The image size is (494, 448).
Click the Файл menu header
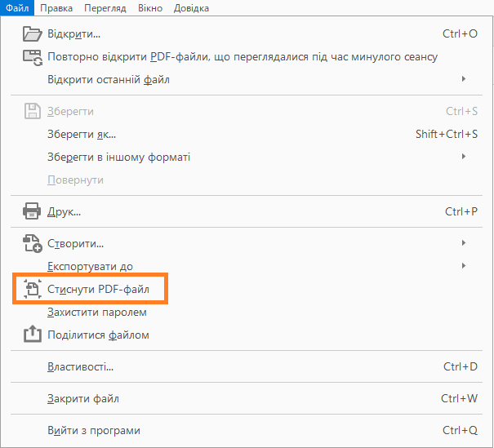click(17, 8)
